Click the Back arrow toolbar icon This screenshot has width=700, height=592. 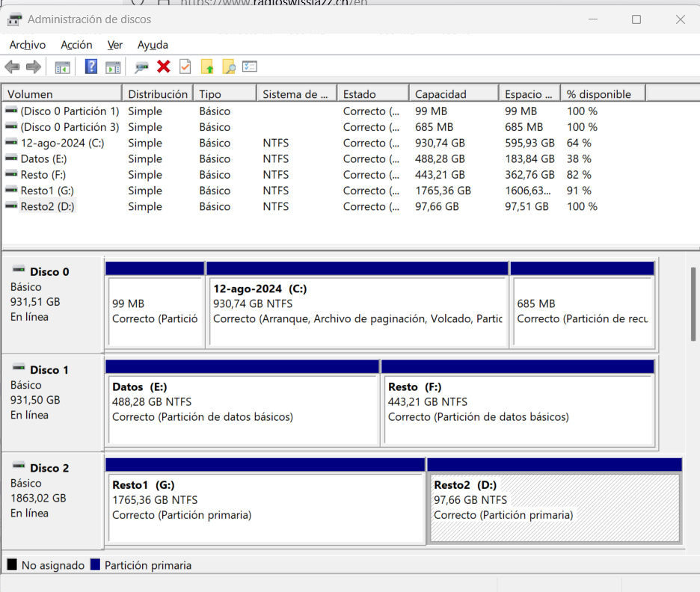point(12,67)
